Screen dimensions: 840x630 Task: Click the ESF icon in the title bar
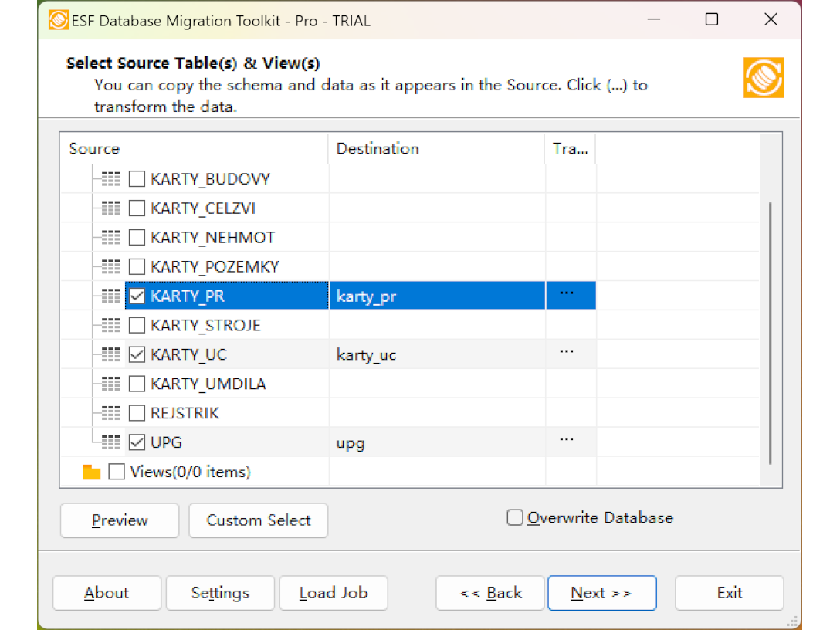[x=59, y=20]
